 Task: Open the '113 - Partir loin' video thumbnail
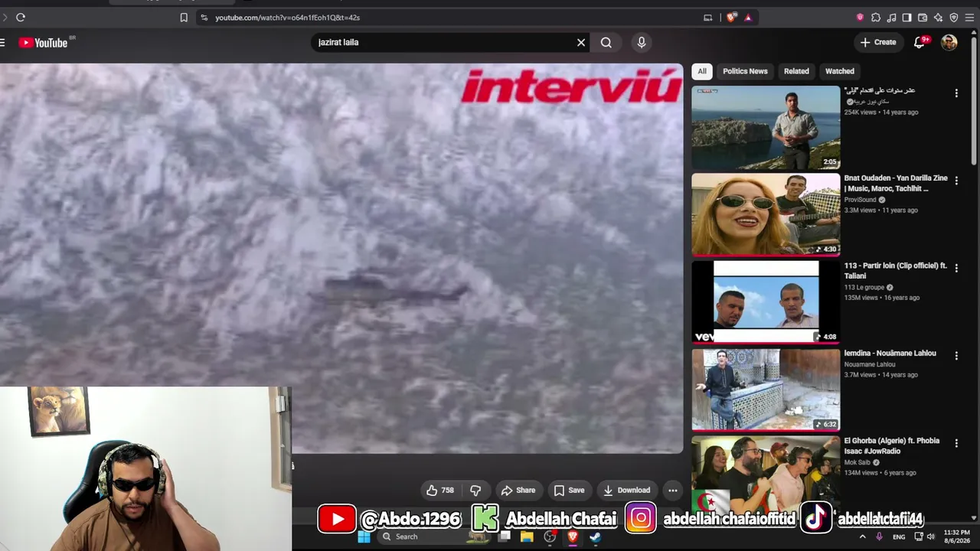click(766, 302)
